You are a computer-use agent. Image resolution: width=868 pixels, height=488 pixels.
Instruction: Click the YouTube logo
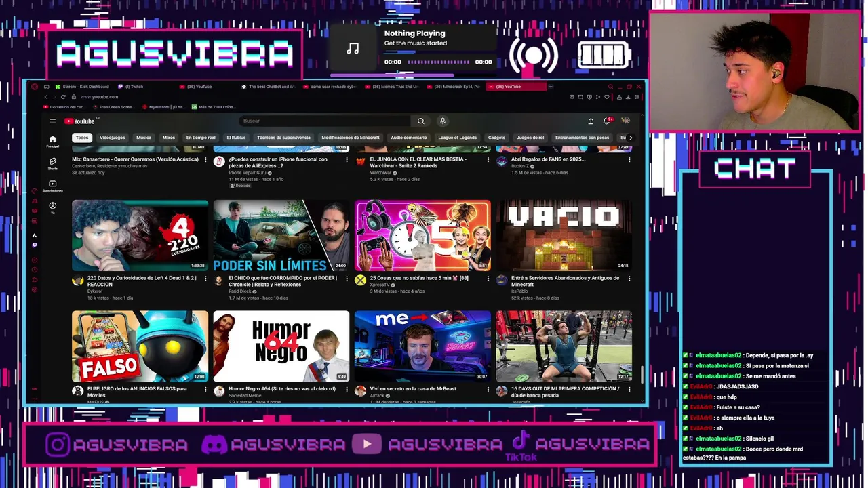tap(81, 121)
